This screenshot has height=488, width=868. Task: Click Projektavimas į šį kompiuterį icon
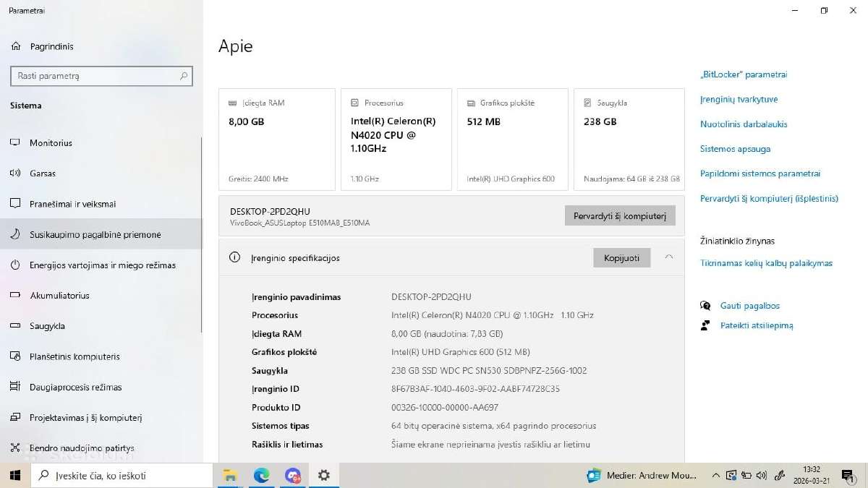[x=15, y=417]
